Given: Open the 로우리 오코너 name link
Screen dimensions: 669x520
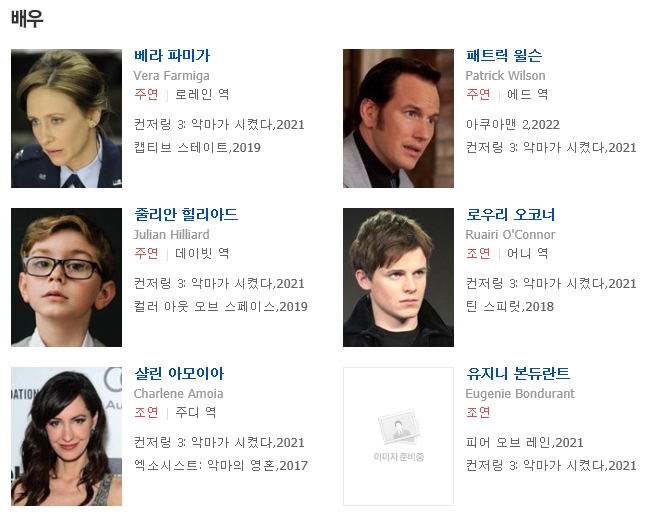Looking at the screenshot, I should [510, 215].
